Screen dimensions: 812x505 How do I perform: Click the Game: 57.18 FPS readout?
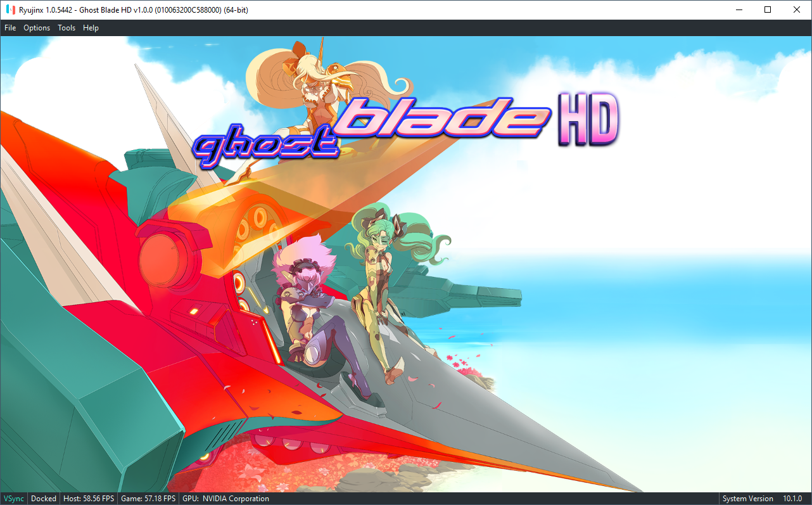(148, 499)
